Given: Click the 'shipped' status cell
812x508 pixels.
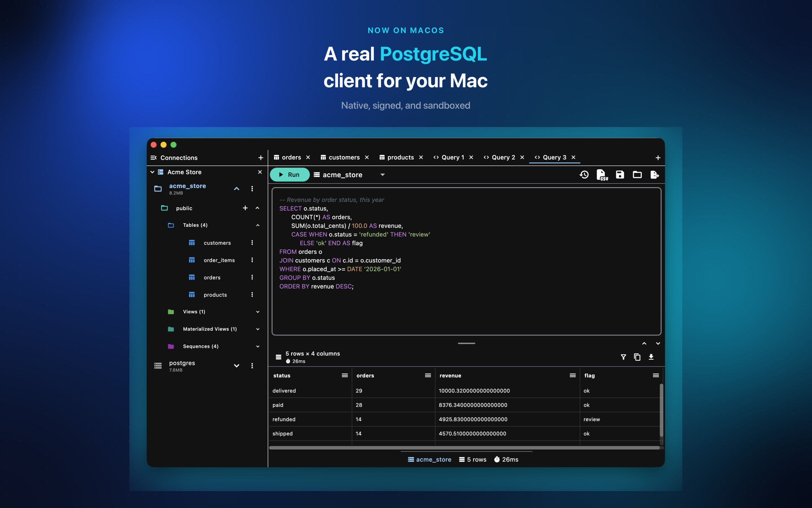Looking at the screenshot, I should [x=310, y=434].
